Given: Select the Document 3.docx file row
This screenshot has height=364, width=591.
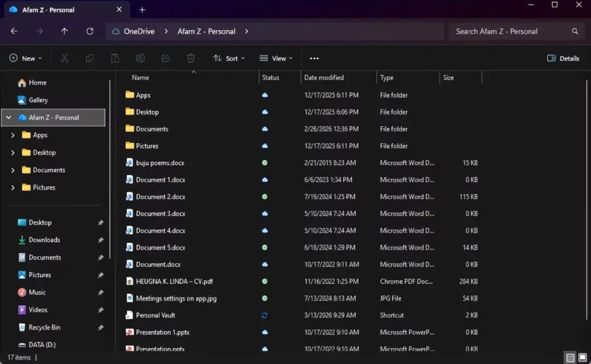Looking at the screenshot, I should tap(303, 213).
